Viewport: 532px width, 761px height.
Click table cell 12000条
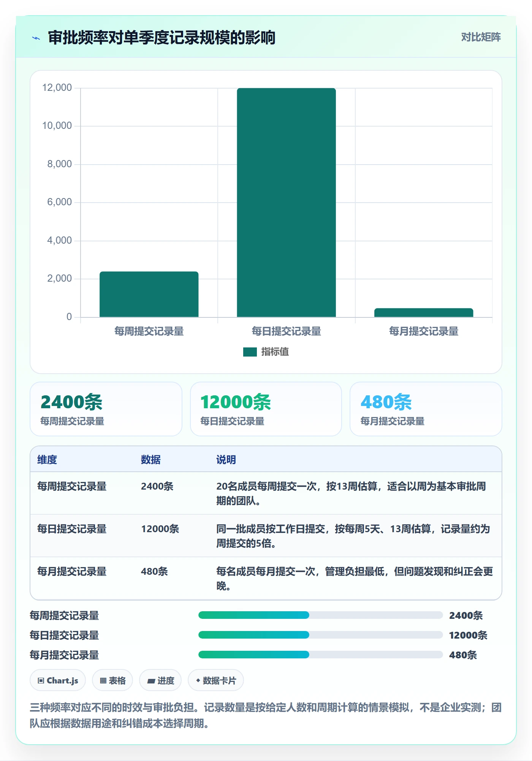coord(160,529)
